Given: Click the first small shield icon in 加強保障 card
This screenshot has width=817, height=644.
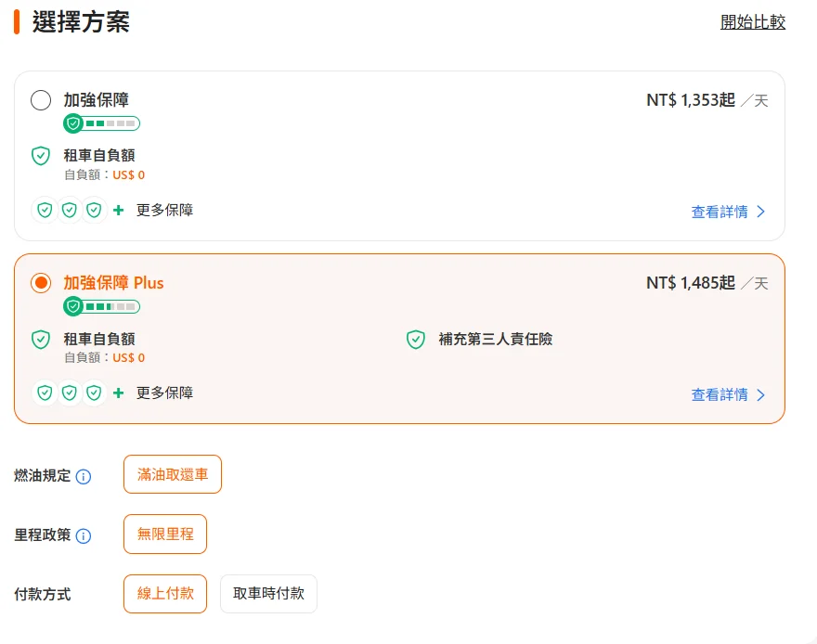Looking at the screenshot, I should point(45,210).
